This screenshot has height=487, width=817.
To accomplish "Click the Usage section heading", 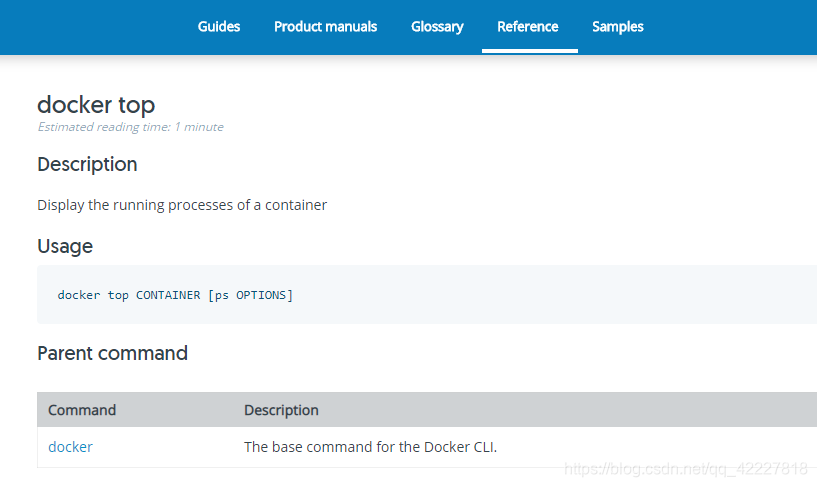I will [65, 246].
